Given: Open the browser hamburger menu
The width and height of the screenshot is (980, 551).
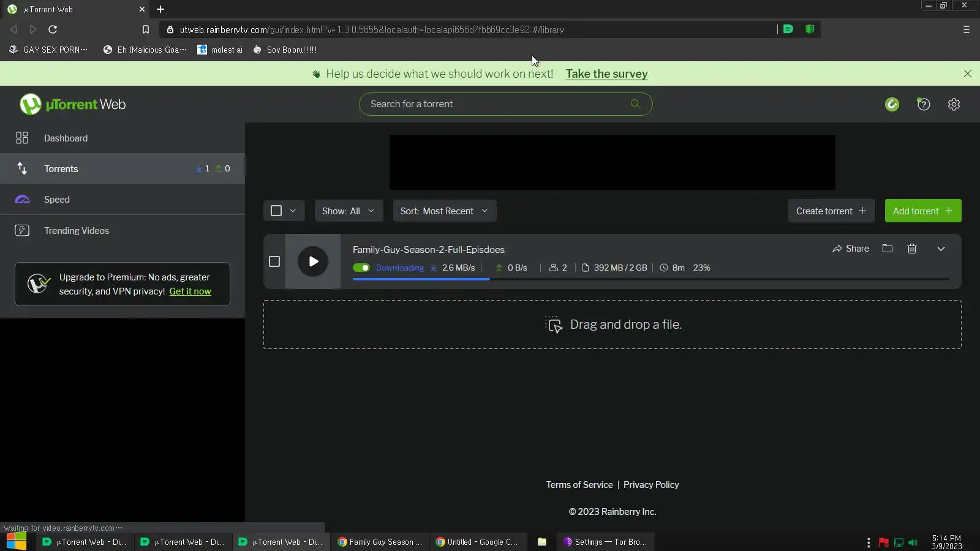Looking at the screenshot, I should coord(967,29).
